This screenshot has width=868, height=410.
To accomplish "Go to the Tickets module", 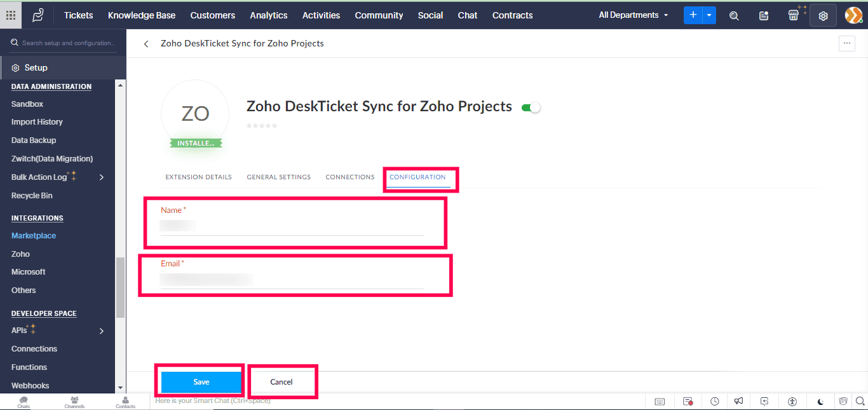I will pyautogui.click(x=79, y=15).
